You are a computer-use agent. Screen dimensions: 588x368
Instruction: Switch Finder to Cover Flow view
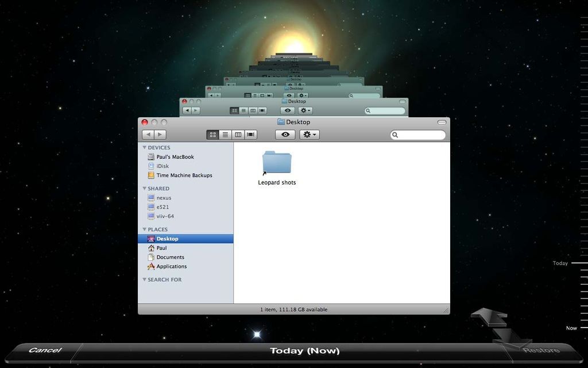pos(250,135)
